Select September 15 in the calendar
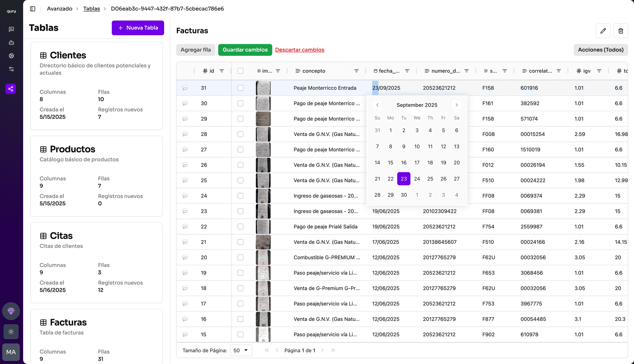 click(x=390, y=163)
